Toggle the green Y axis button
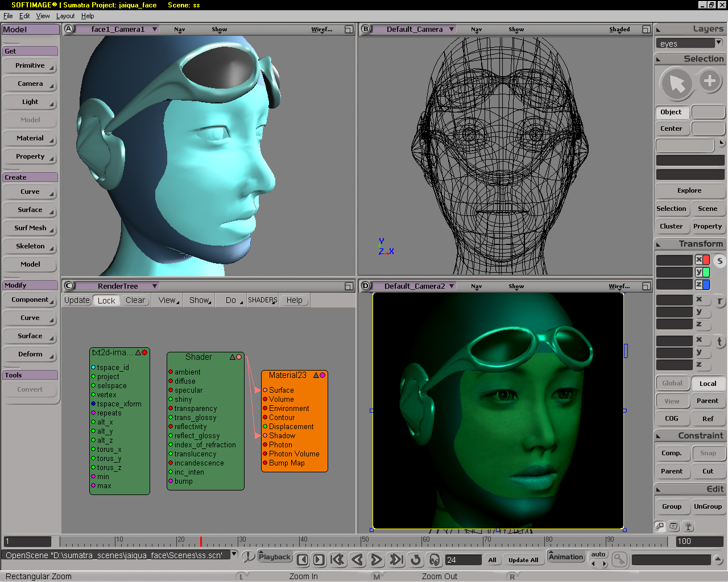 pyautogui.click(x=702, y=272)
